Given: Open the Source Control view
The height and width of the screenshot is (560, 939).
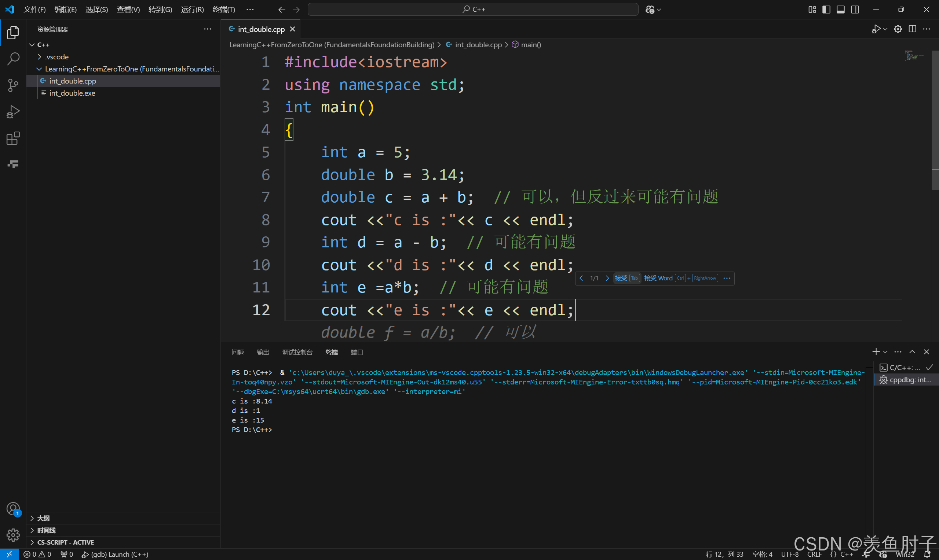Looking at the screenshot, I should coord(13,85).
